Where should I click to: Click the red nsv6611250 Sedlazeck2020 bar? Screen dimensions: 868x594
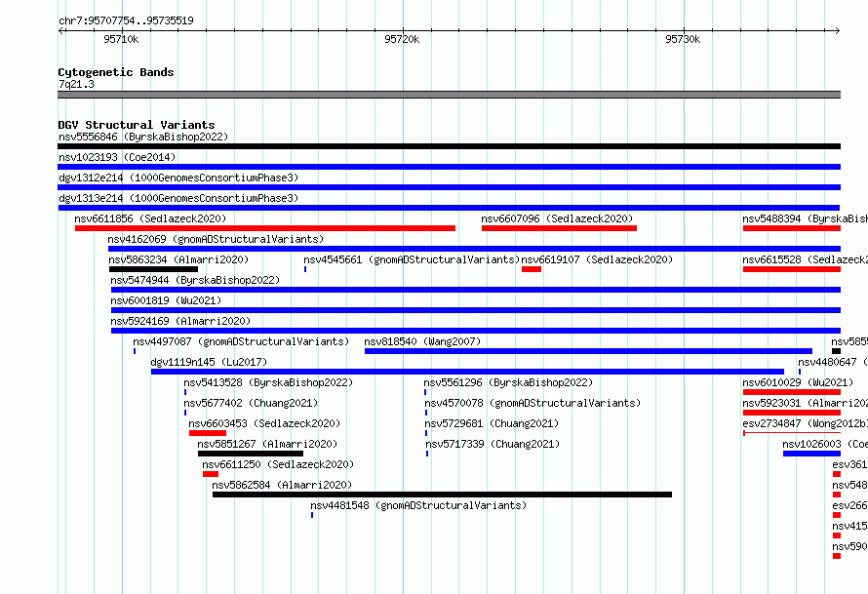[x=211, y=474]
